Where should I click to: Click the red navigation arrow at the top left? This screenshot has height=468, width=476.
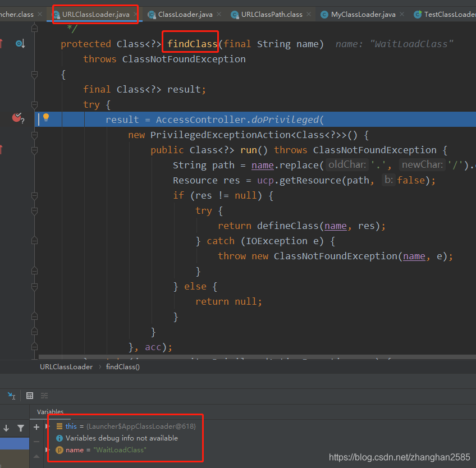2,42
